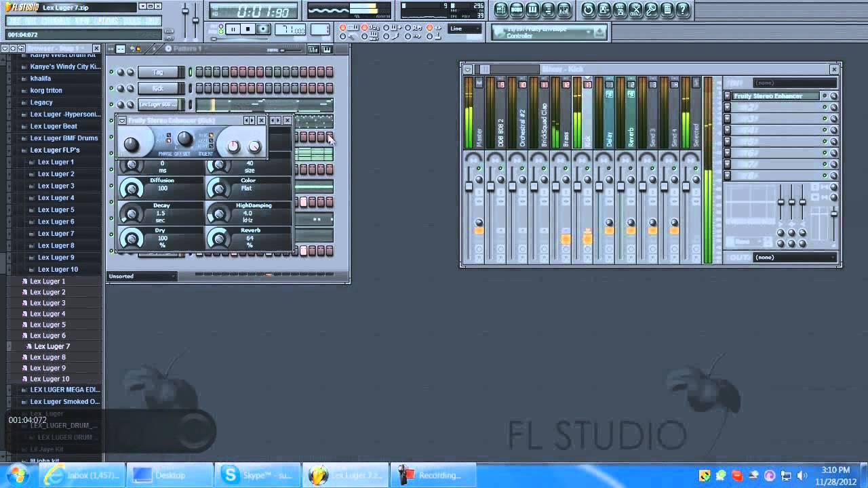Open the browser view icon in toolbar
The image size is (868, 488).
pyautogui.click(x=549, y=9)
